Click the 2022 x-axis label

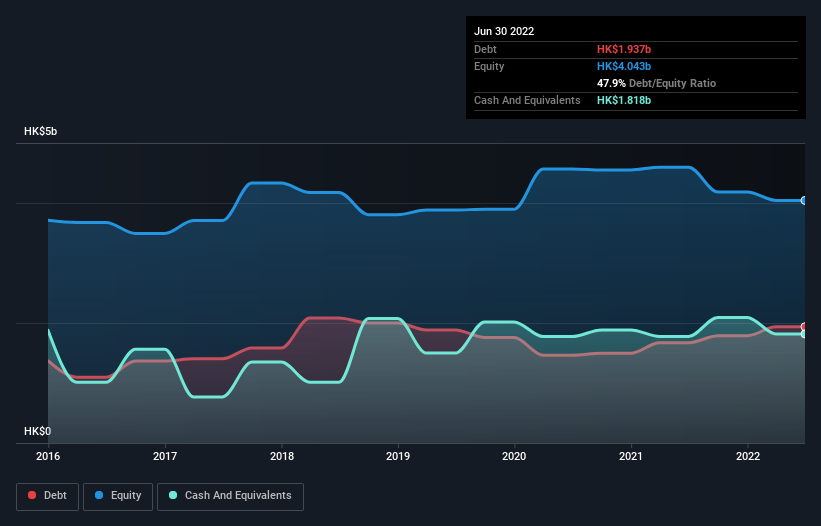748,456
